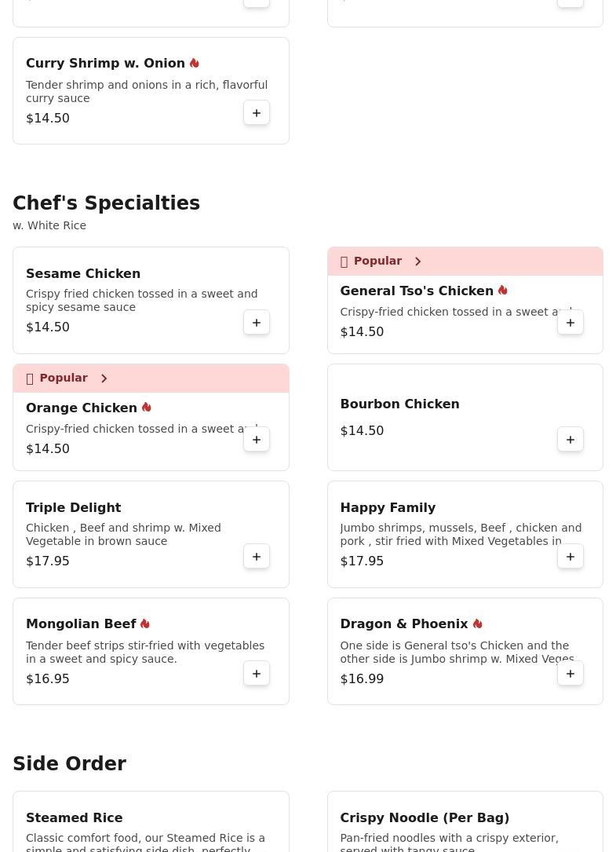Add Bourbon Chicken to cart

pos(570,440)
